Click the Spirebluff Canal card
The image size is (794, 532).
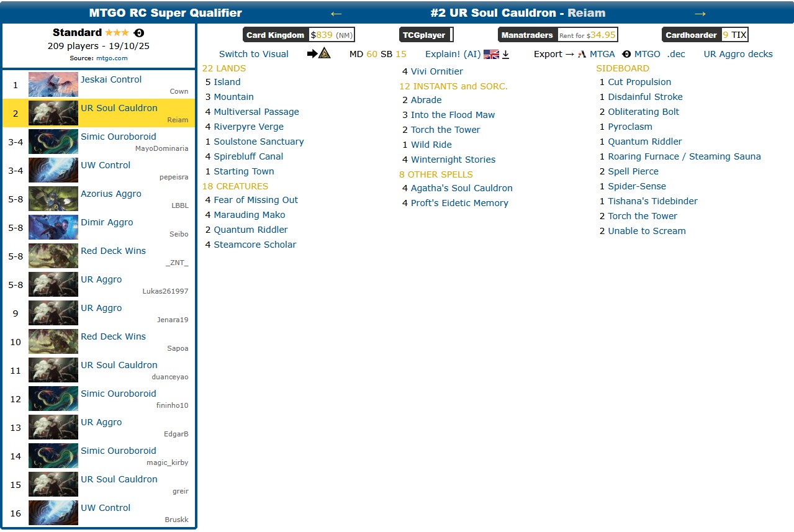pos(248,156)
